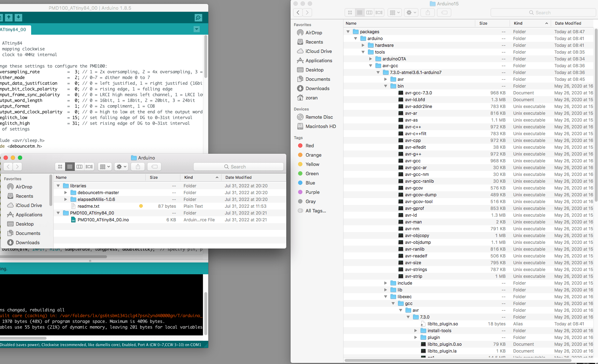
Task: Click edit tags button in Arduino15 window
Action: pos(444,13)
